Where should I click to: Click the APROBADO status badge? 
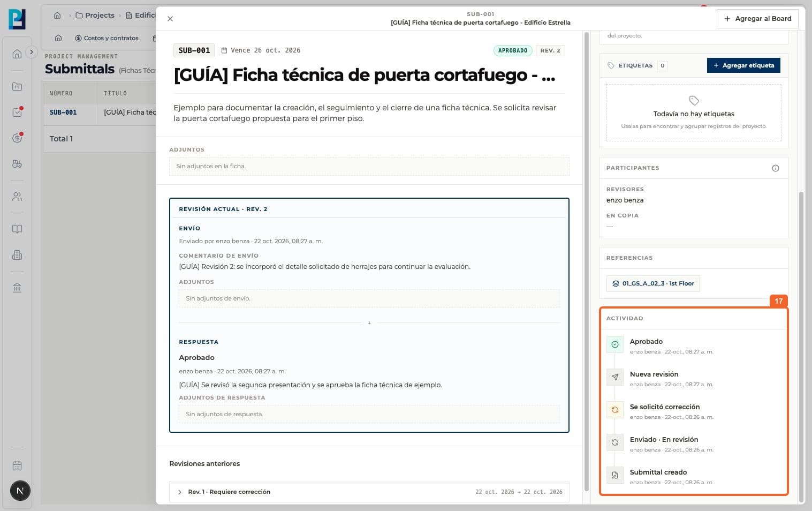pos(513,50)
